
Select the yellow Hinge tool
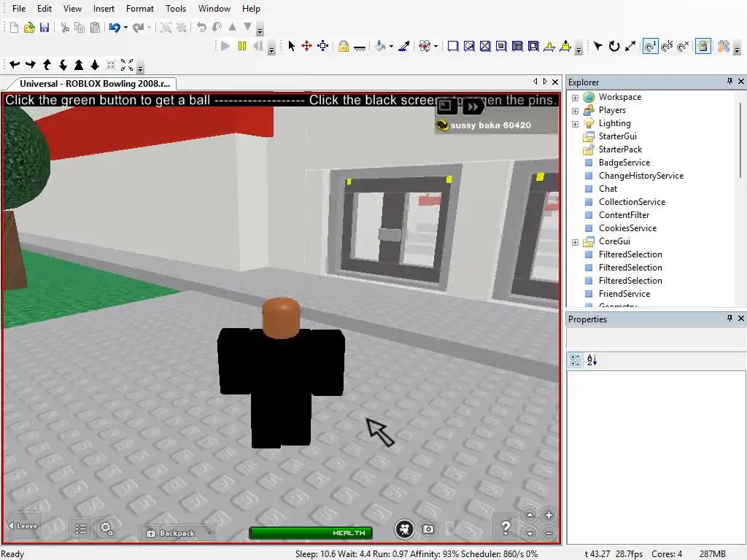(x=549, y=46)
